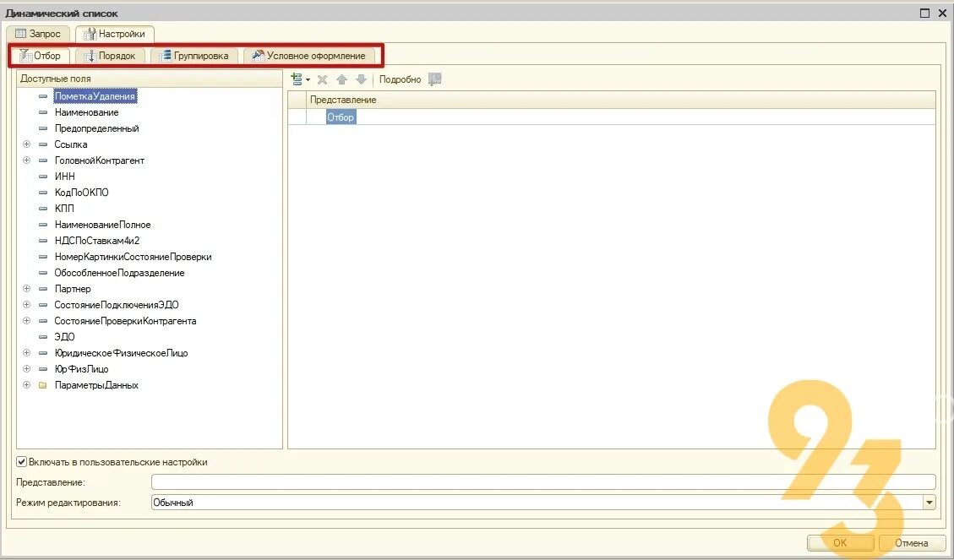Open the Порядок settings tab
Image resolution: width=954 pixels, height=560 pixels.
pyautogui.click(x=110, y=56)
